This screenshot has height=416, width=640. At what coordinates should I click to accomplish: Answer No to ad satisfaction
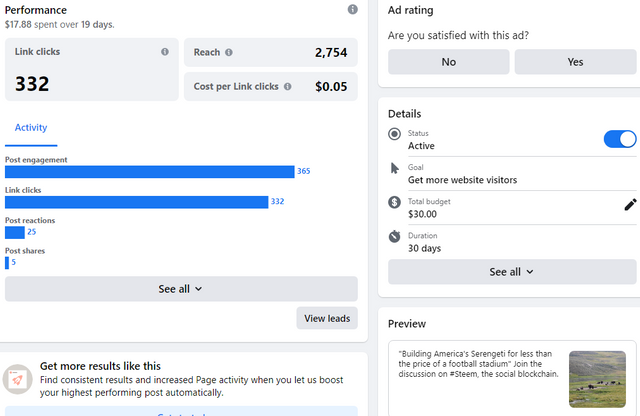coord(449,62)
